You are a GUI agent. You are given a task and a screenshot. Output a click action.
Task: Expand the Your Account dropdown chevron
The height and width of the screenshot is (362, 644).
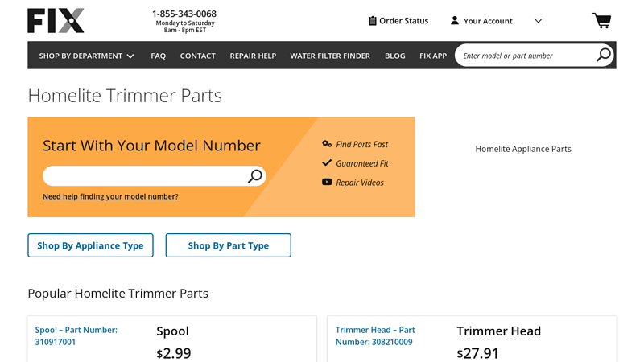538,21
